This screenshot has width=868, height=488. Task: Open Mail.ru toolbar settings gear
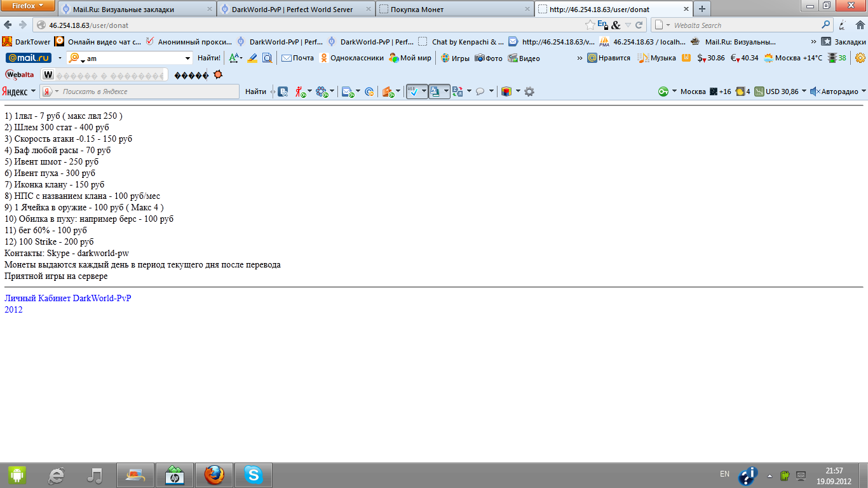[x=860, y=58]
